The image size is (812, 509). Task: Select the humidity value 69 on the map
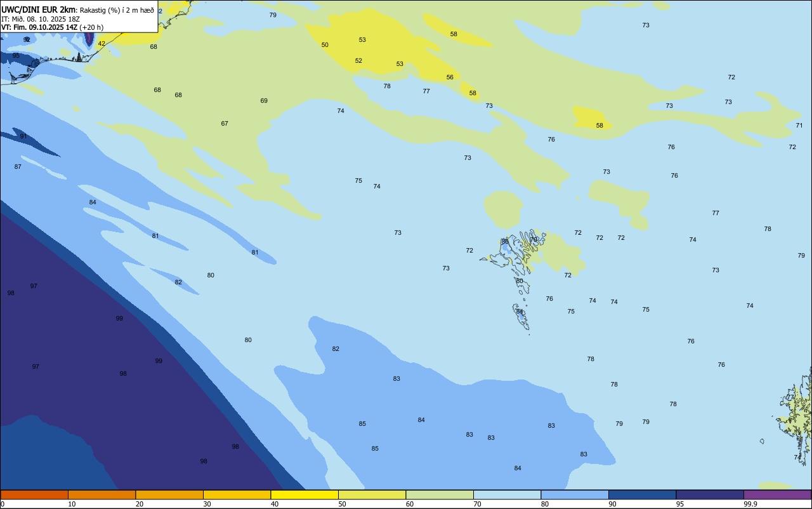(264, 101)
